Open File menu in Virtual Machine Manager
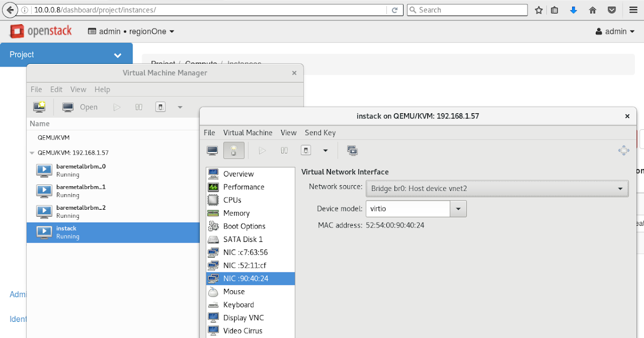The image size is (644, 338). [36, 90]
